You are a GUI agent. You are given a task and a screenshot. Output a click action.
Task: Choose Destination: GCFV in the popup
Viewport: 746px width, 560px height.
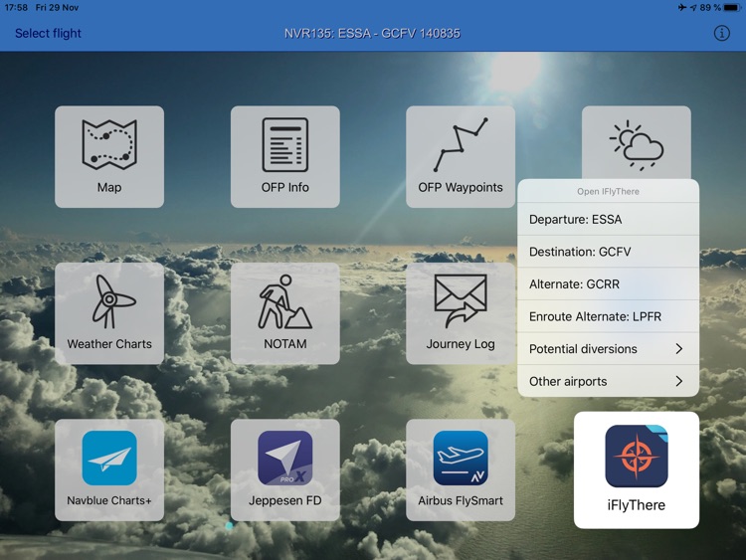(608, 252)
